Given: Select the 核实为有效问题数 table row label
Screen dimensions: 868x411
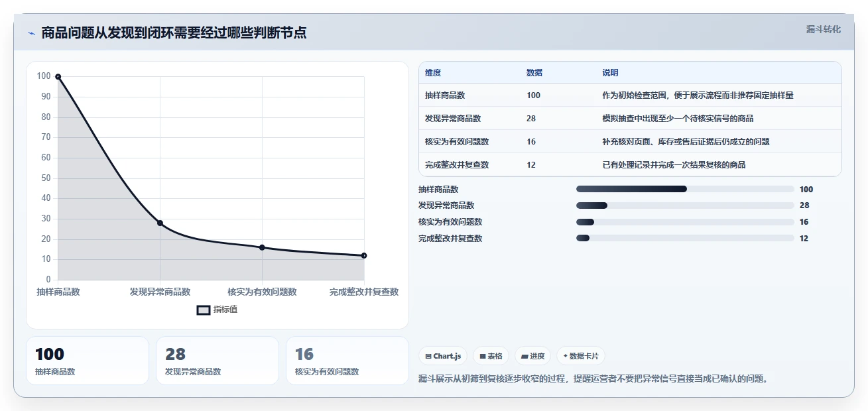Looking at the screenshot, I should 457,142.
